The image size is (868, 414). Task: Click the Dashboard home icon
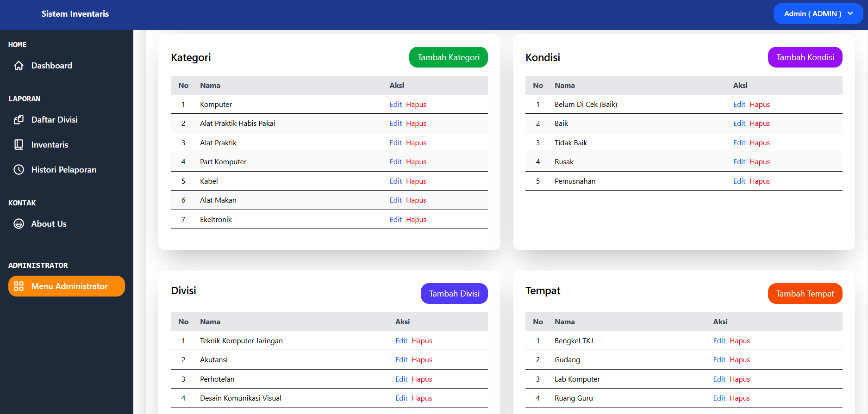click(19, 66)
